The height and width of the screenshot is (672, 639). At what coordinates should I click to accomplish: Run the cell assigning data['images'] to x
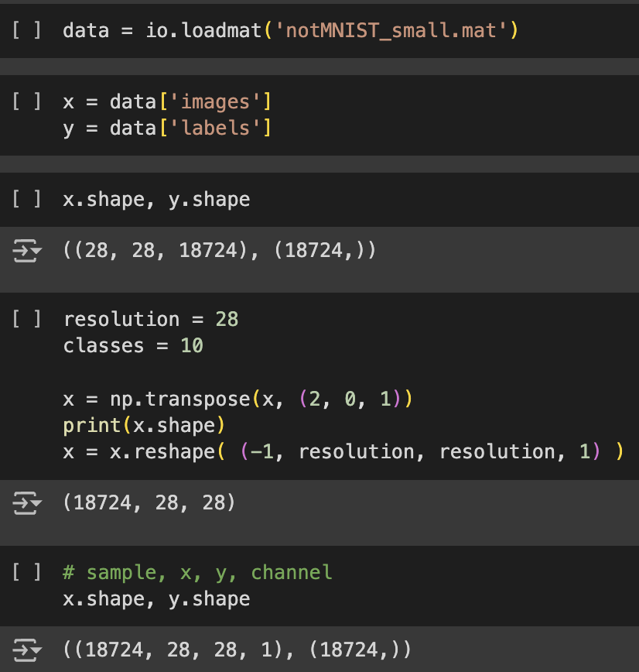[x=26, y=101]
